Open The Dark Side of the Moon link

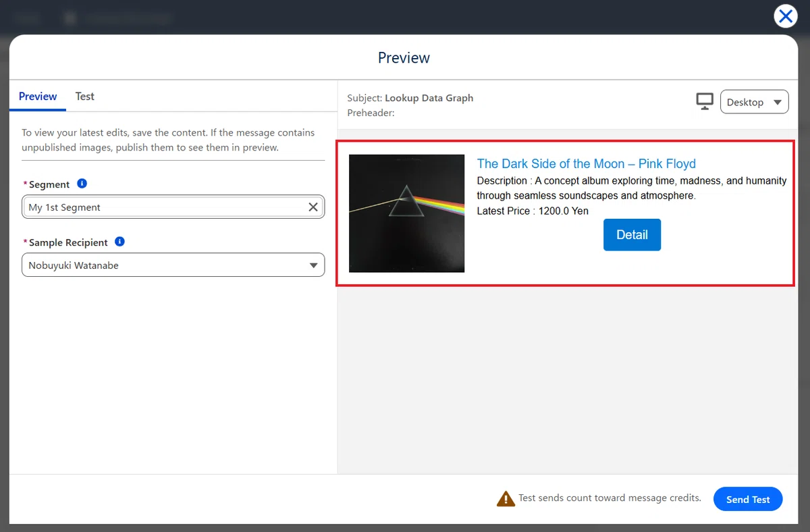click(x=586, y=163)
